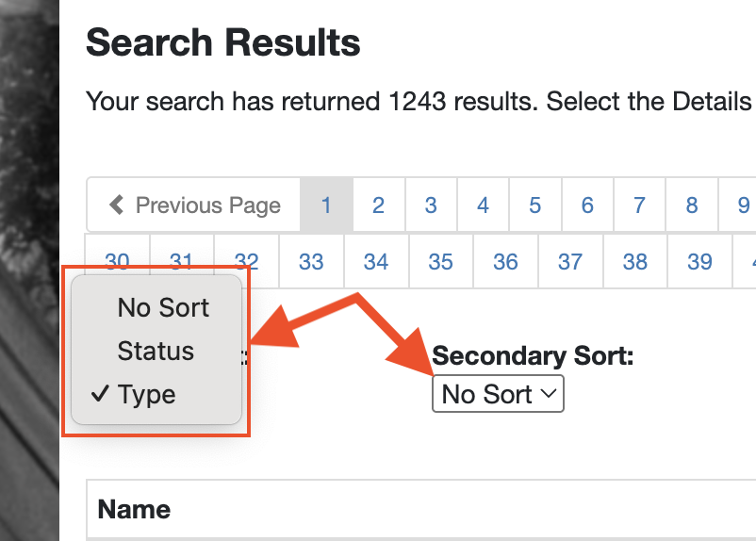Open results page 4

[484, 205]
